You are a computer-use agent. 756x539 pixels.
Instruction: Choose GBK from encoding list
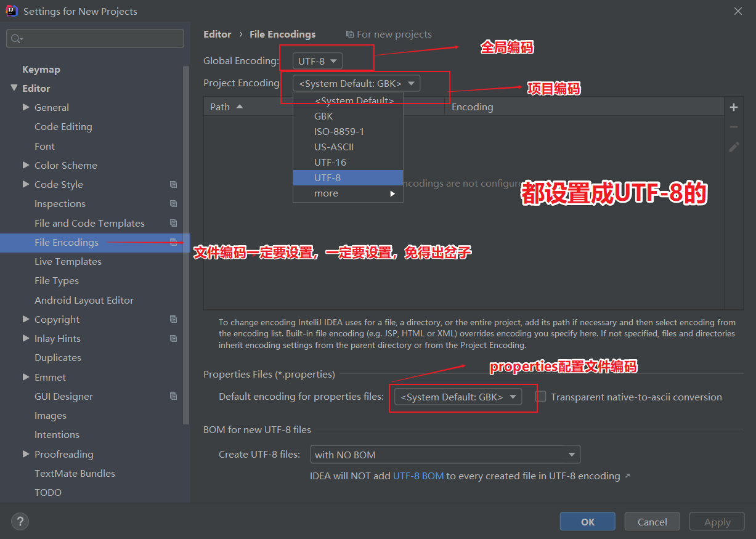[348, 116]
